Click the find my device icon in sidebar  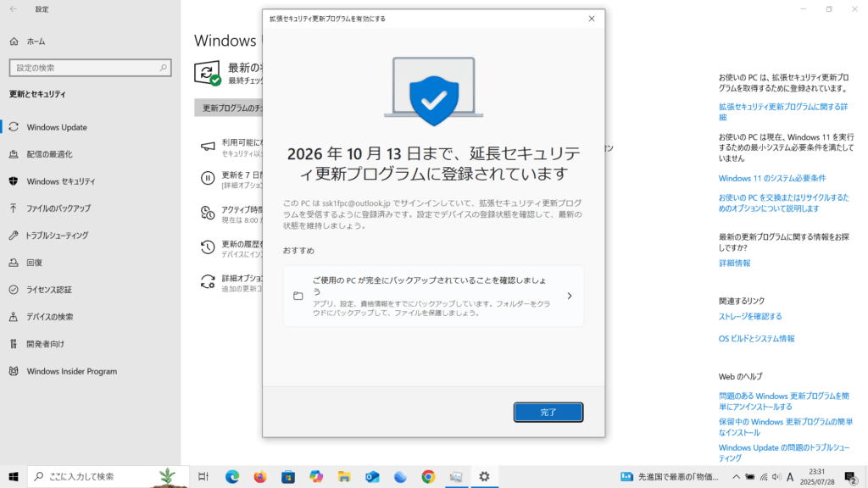14,317
